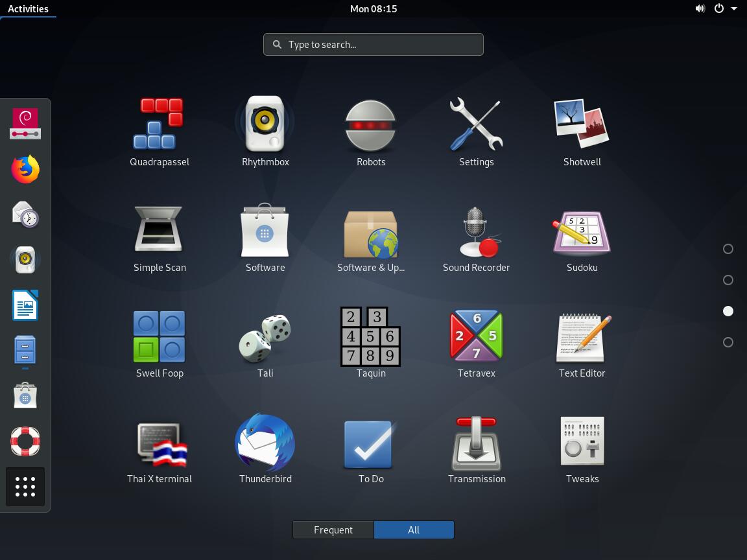
Task: Open the power icon system menu
Action: (x=719, y=8)
